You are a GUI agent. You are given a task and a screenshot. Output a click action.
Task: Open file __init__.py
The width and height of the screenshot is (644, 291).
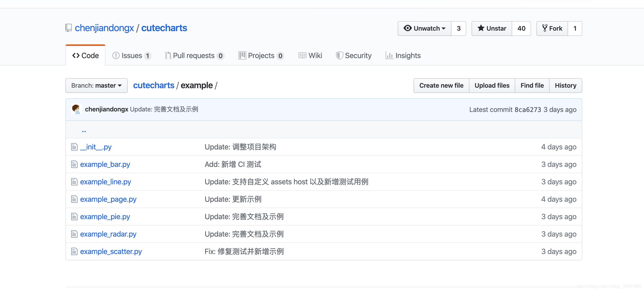96,147
